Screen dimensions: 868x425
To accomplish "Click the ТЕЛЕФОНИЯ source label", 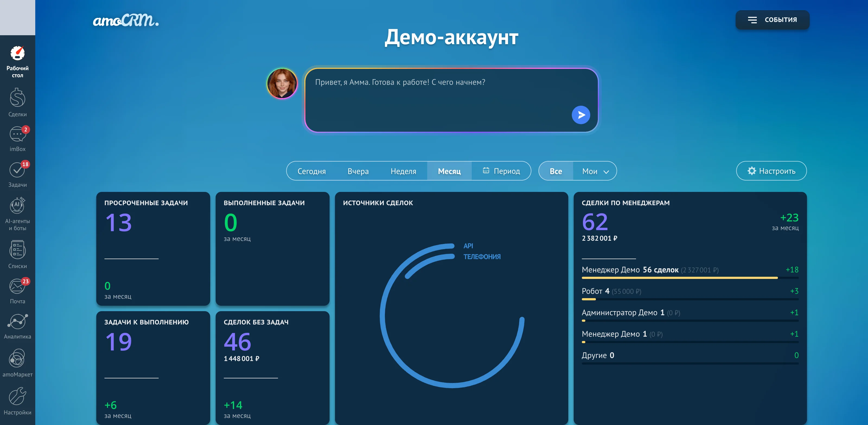I will point(482,257).
